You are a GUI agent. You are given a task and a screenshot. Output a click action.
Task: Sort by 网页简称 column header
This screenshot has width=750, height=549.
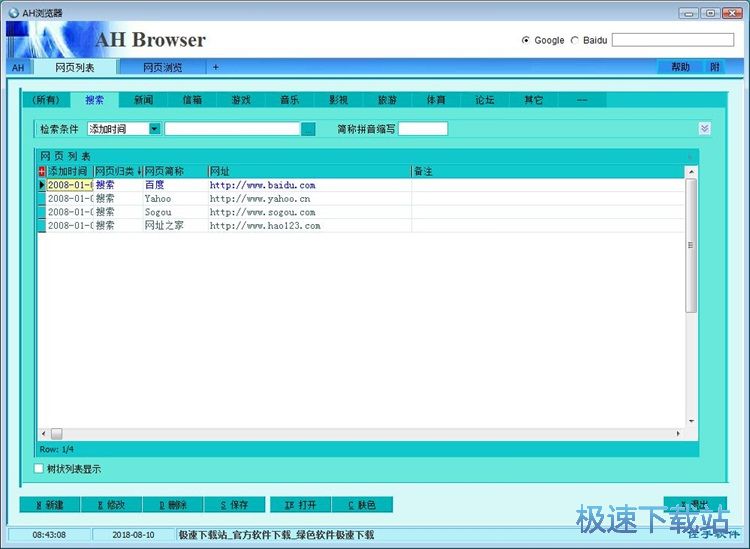[x=176, y=171]
